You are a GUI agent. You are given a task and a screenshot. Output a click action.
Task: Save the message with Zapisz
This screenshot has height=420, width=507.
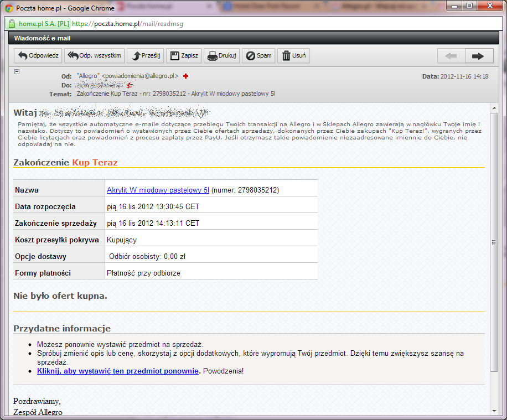point(184,55)
